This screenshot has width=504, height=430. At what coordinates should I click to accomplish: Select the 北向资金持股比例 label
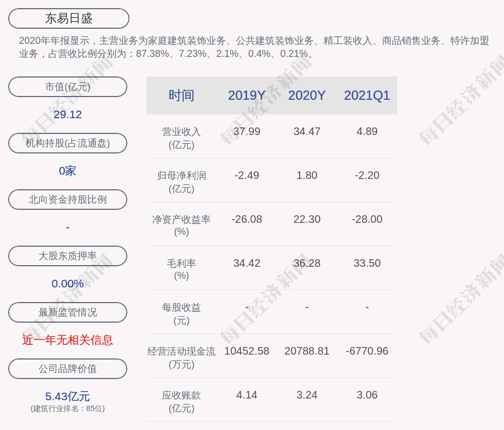point(68,200)
